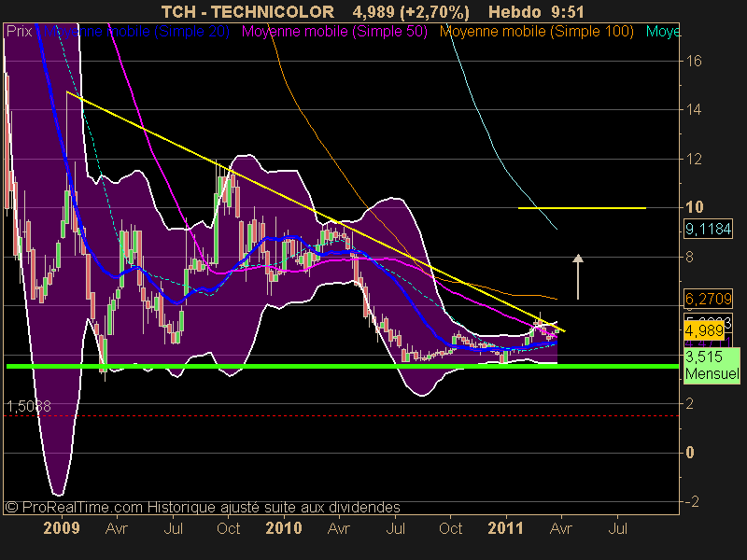Select the green horizontal support line
Screen dimensions: 747x560
click(342, 366)
